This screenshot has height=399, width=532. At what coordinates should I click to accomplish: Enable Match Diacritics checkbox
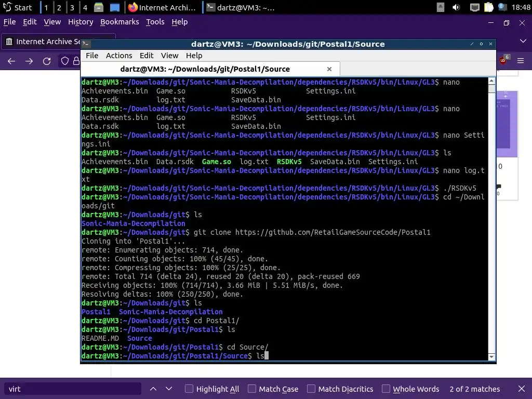tap(311, 389)
